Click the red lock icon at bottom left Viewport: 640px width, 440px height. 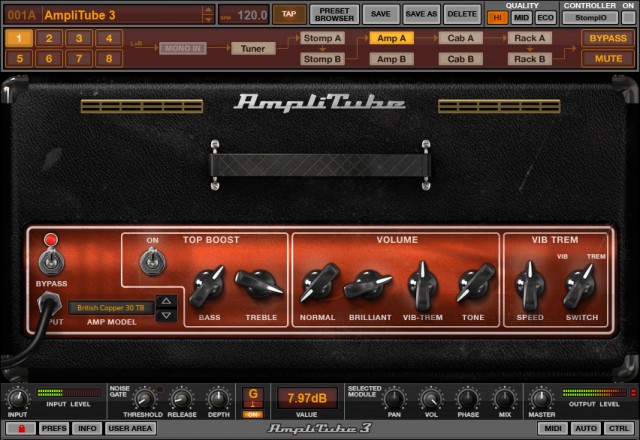pyautogui.click(x=21, y=428)
